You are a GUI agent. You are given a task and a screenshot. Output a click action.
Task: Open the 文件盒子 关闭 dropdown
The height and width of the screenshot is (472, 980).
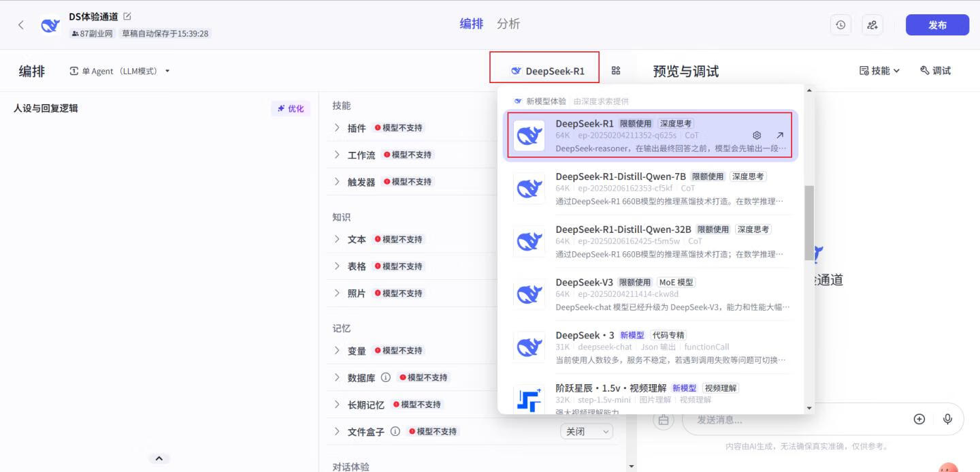tap(587, 431)
